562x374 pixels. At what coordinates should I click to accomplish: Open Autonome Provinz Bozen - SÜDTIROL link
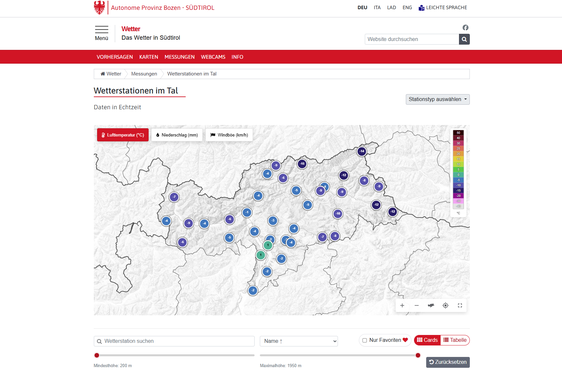click(x=162, y=8)
